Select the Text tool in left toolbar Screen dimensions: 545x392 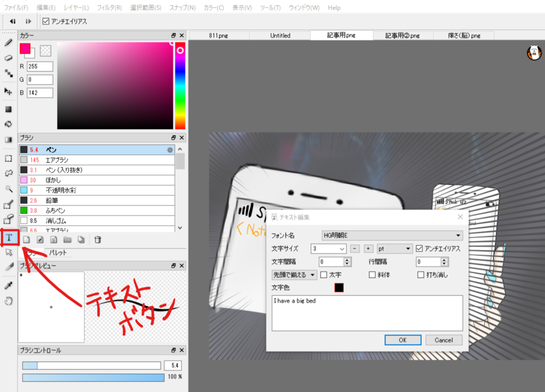(9, 237)
